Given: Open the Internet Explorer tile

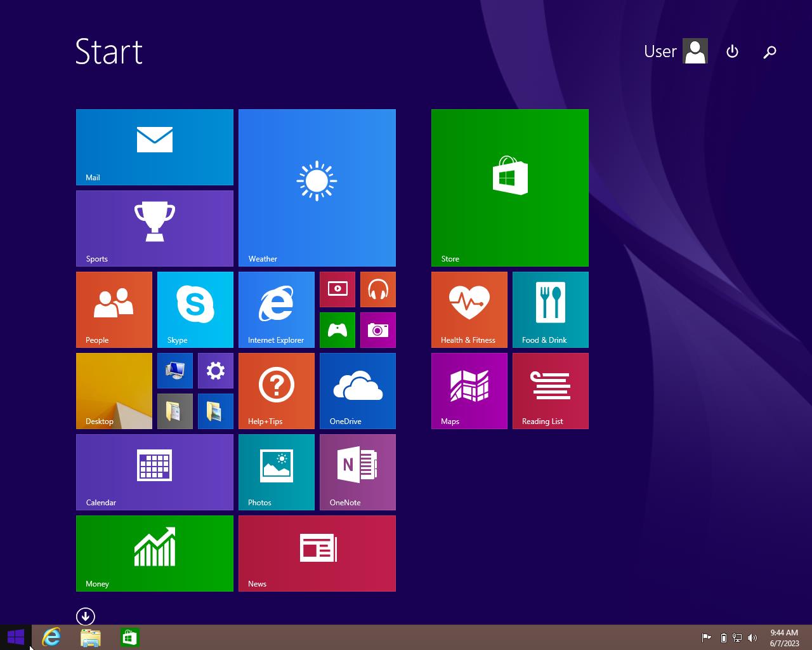Looking at the screenshot, I should point(276,309).
